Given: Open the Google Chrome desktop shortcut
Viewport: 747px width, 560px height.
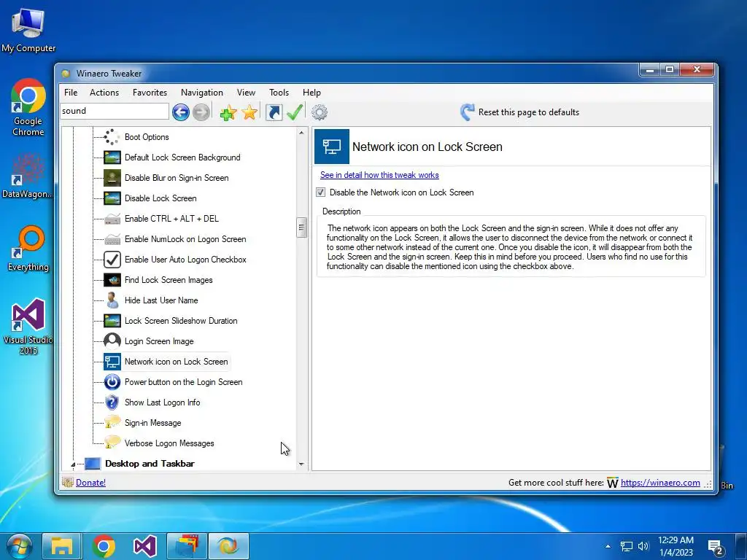Looking at the screenshot, I should click(x=28, y=108).
